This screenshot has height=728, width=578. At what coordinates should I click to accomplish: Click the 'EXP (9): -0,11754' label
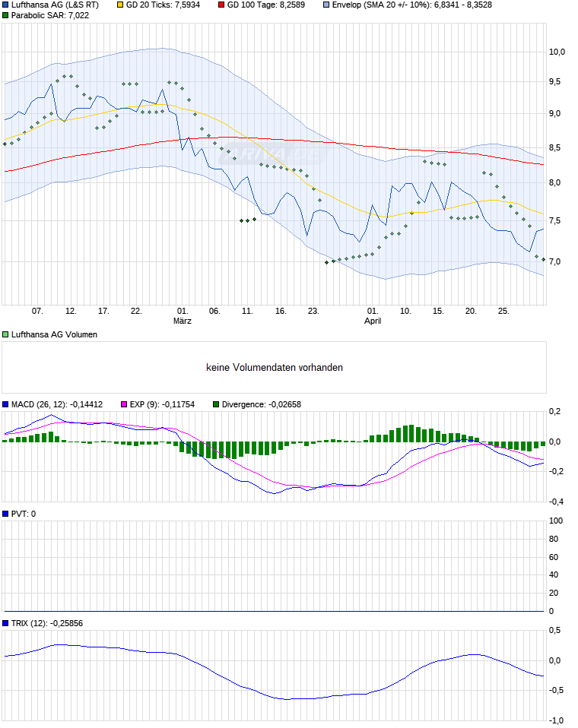coord(162,405)
